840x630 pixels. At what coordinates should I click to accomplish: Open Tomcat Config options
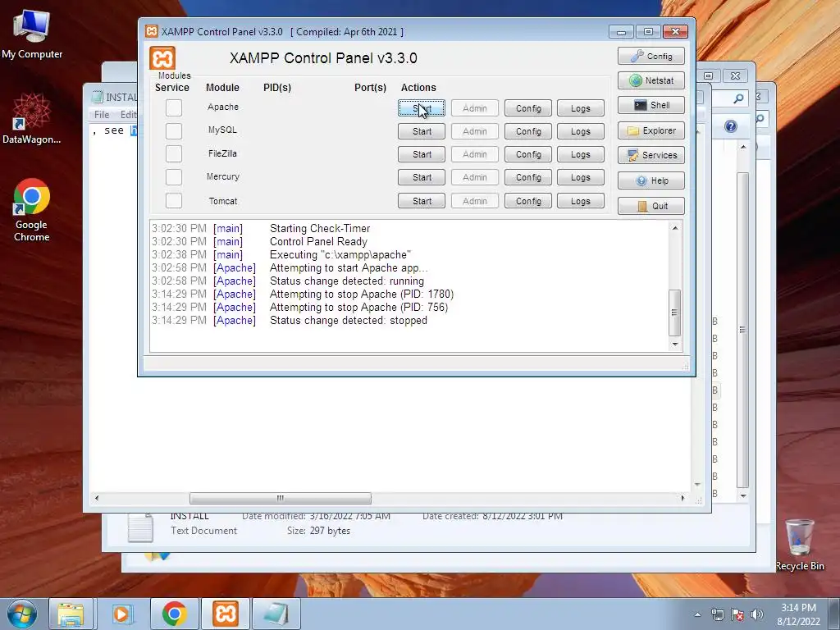[x=528, y=201]
